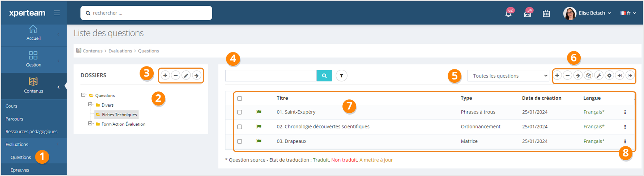Open the Toutes les questions dropdown

pos(508,76)
